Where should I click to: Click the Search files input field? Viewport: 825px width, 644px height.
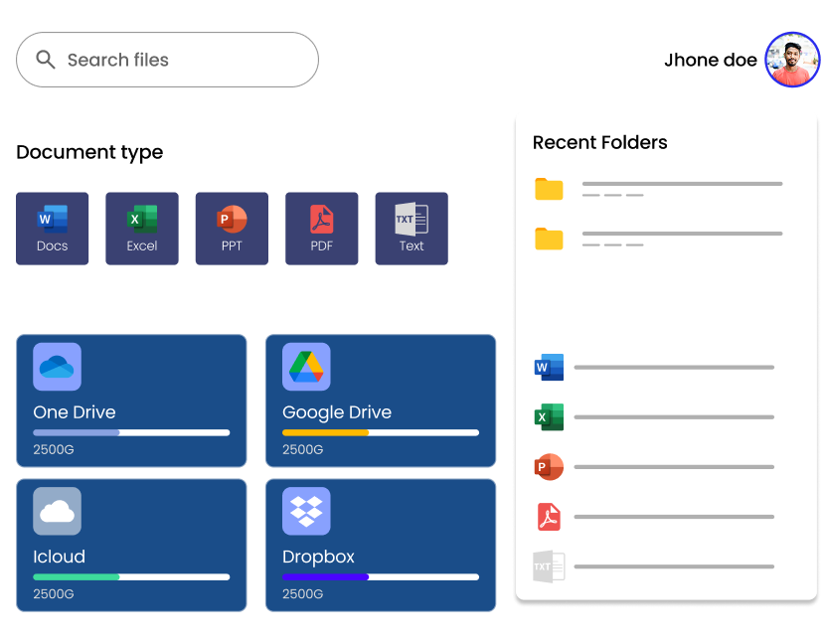(x=167, y=60)
